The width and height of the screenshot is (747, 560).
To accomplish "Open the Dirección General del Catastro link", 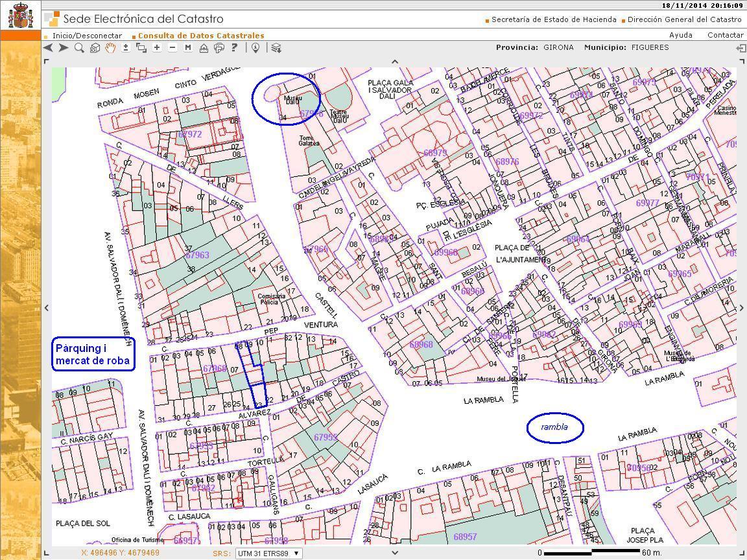I will [x=684, y=19].
